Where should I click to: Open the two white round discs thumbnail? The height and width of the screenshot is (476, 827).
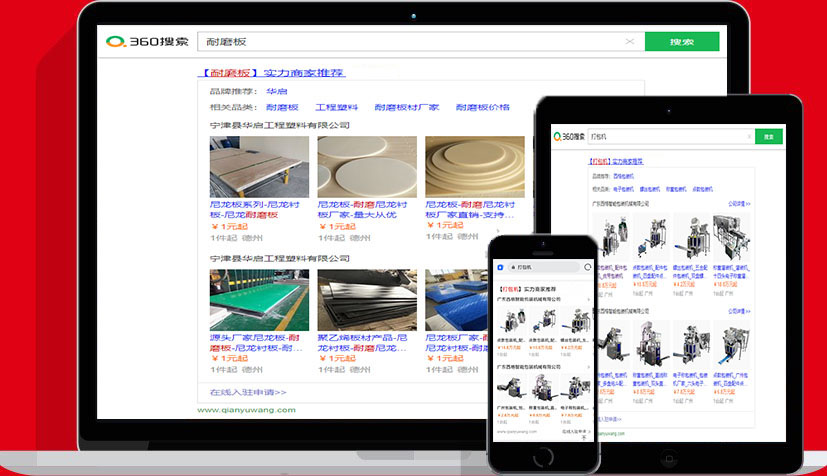[367, 167]
